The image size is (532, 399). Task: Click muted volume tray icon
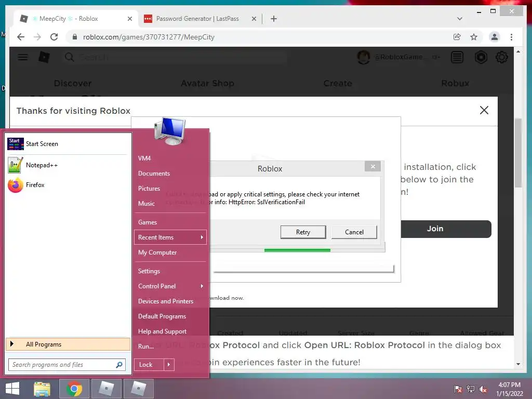483,389
